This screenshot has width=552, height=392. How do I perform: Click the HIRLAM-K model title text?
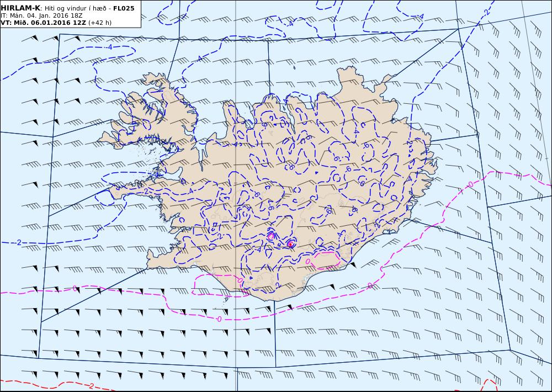pyautogui.click(x=20, y=8)
